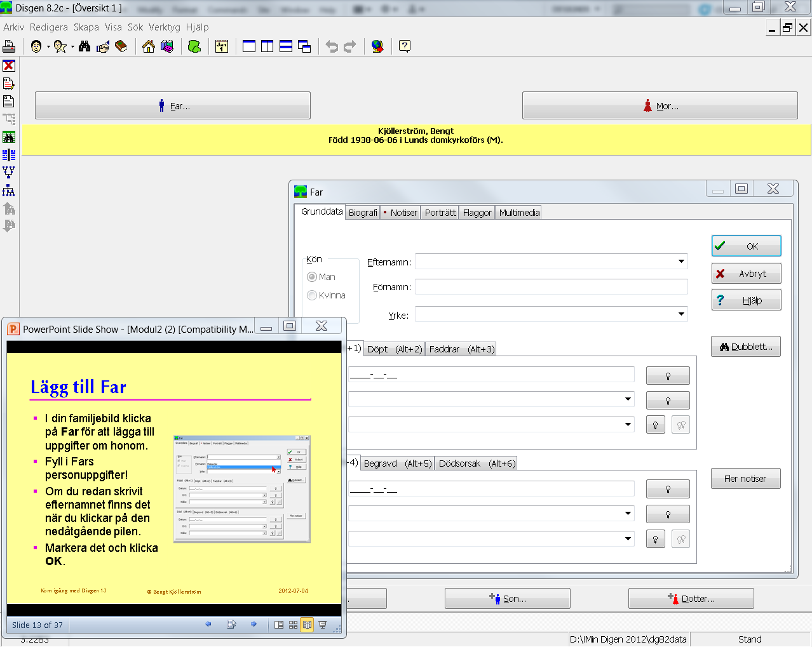Select the Kvinna radio button
812x647 pixels.
click(312, 295)
